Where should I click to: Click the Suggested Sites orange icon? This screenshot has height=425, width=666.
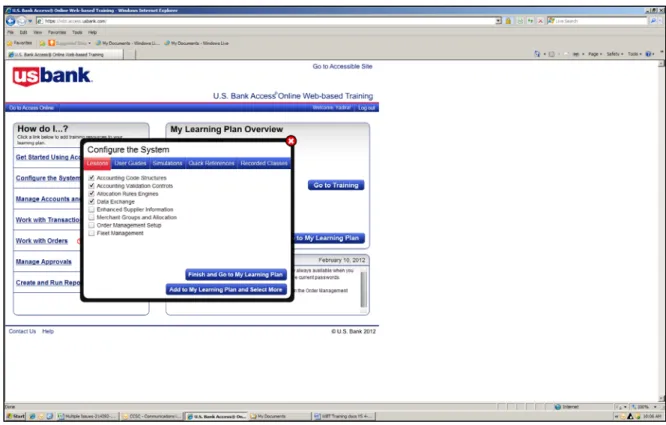(51, 43)
